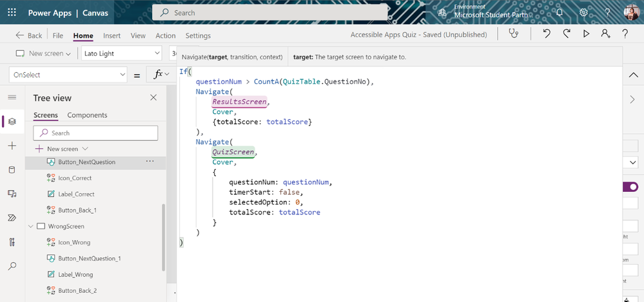
Task: Open the toolbar help question mark
Action: click(625, 33)
